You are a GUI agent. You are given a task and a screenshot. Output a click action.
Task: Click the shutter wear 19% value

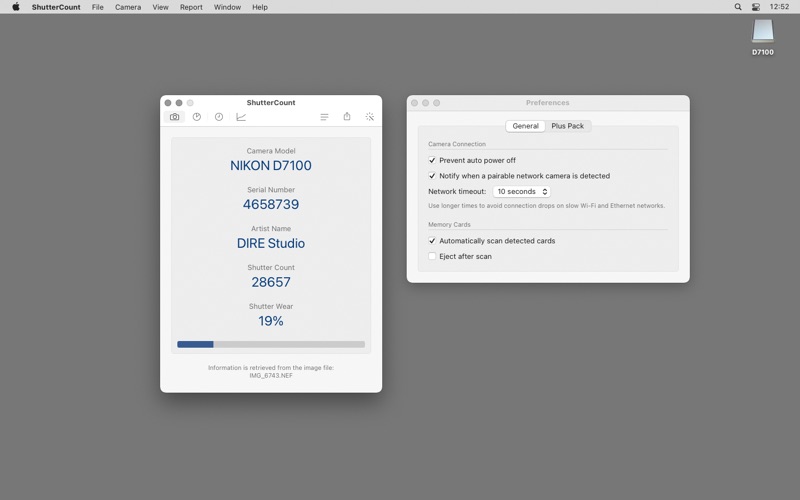point(271,321)
